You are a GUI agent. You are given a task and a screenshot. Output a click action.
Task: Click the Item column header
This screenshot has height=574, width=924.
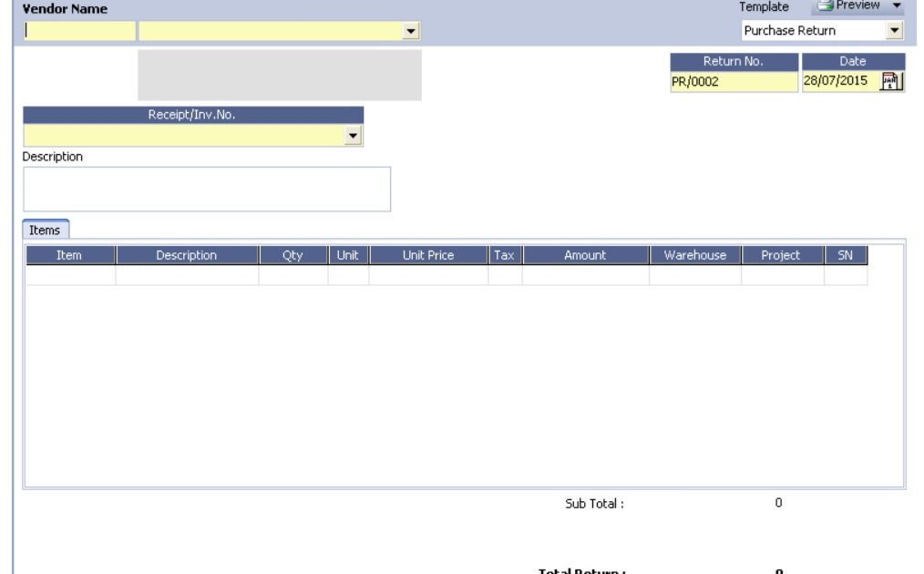pos(69,256)
